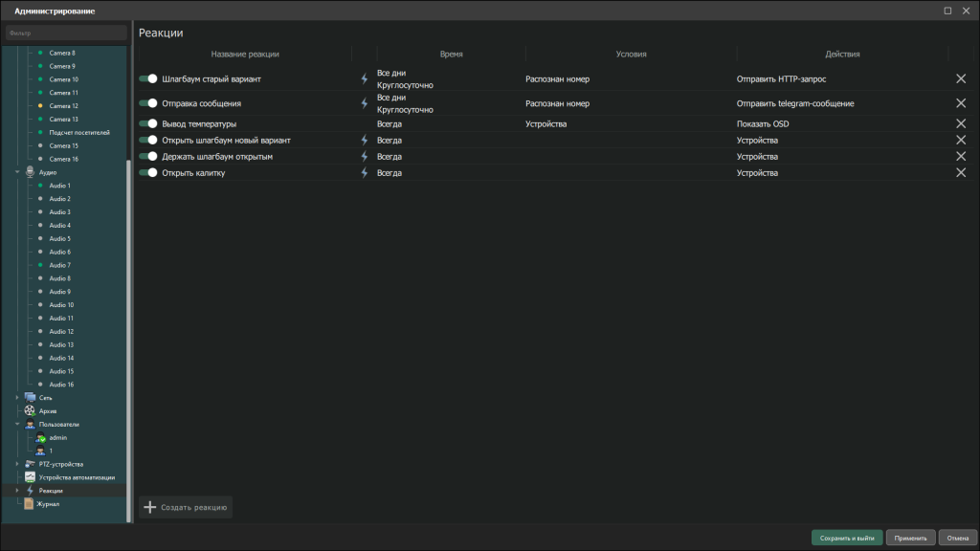Maximize the Администрирование window
The image size is (980, 551).
point(947,11)
